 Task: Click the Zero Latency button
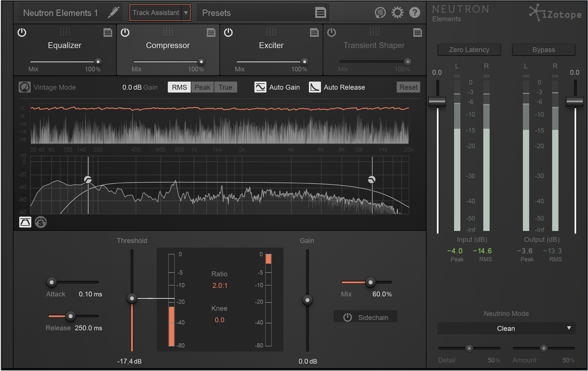coord(469,50)
